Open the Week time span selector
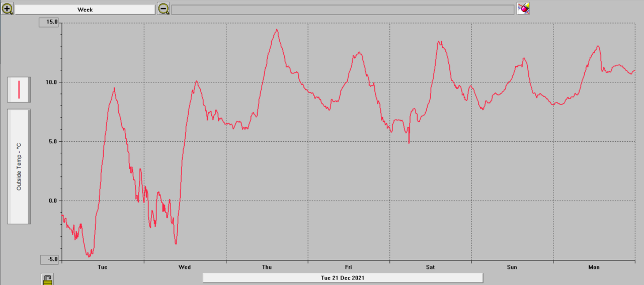The height and width of the screenshot is (285, 644). (x=85, y=10)
